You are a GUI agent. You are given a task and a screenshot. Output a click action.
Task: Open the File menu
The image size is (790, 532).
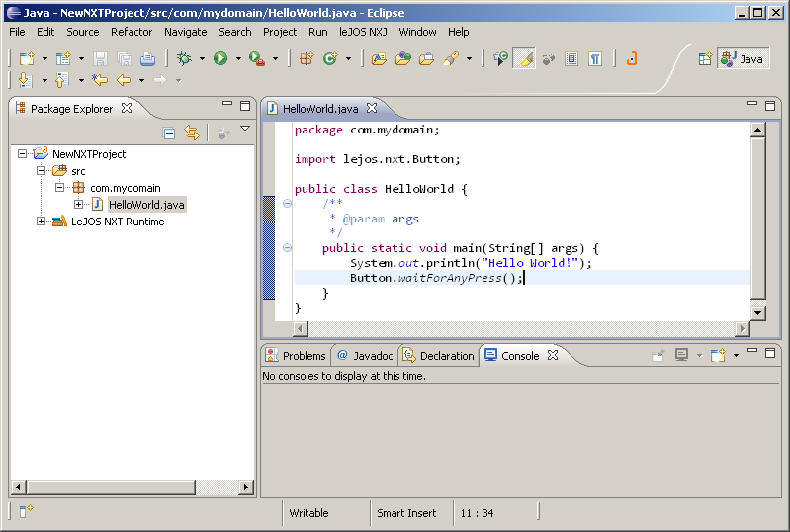pos(17,32)
